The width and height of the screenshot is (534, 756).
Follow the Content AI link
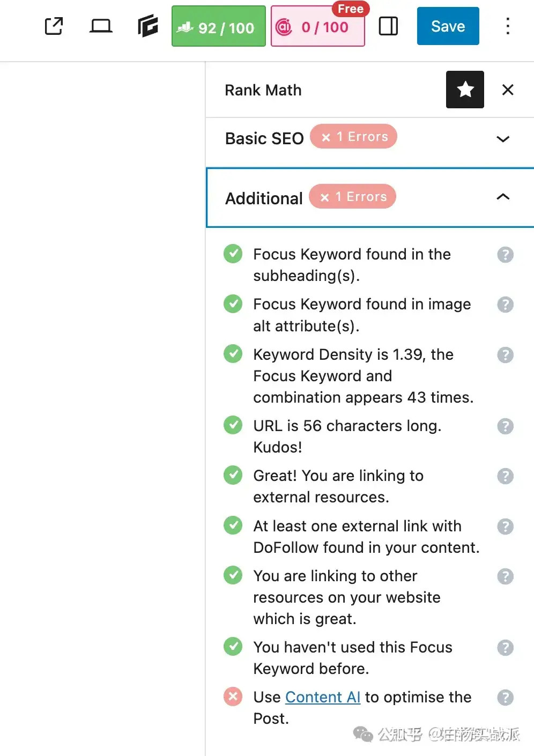(322, 697)
